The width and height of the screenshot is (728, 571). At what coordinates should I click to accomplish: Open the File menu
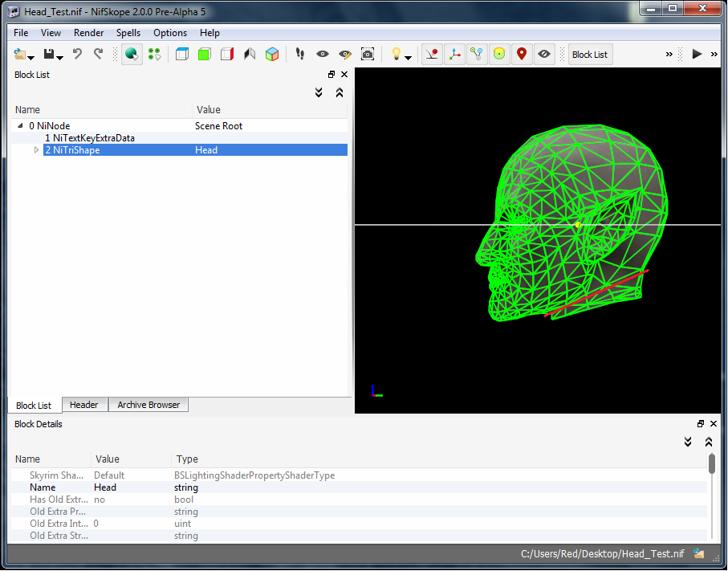21,33
